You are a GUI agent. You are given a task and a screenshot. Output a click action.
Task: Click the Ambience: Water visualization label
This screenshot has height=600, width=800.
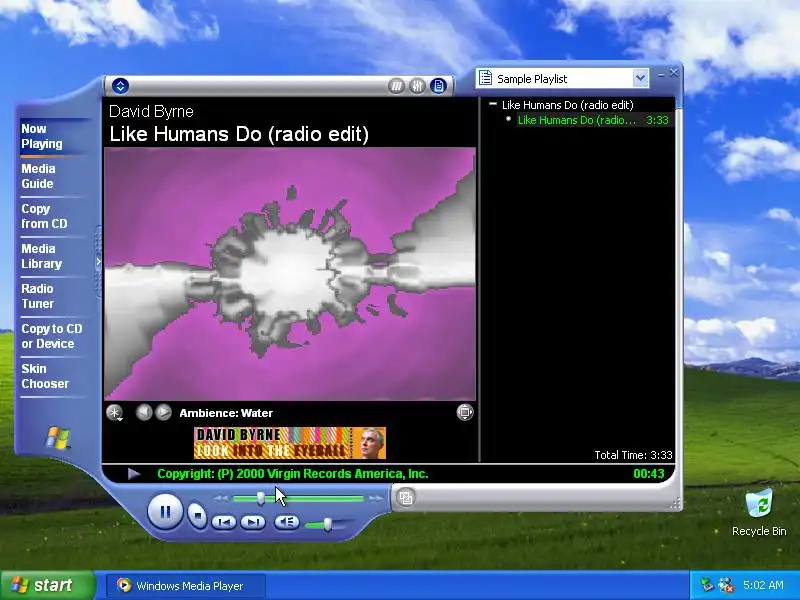(226, 413)
